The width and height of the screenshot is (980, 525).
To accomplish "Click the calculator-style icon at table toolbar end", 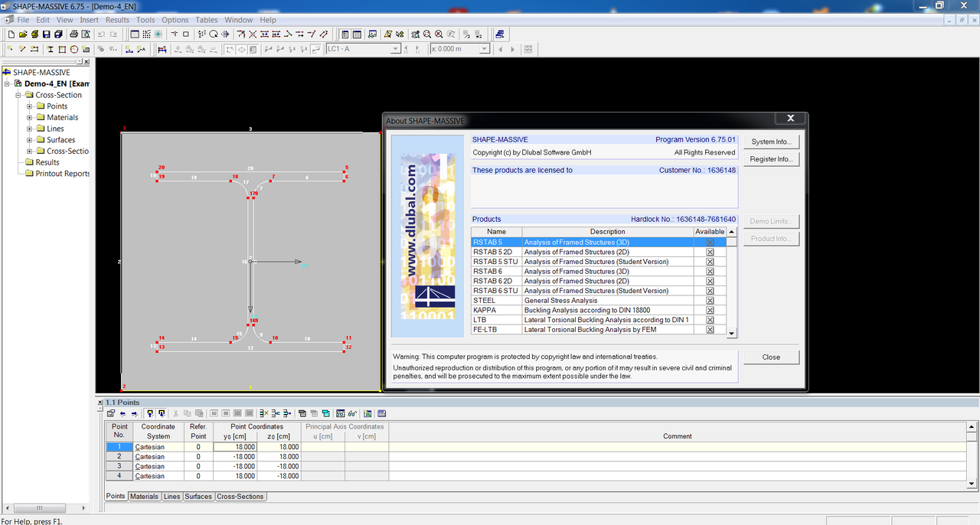I will pyautogui.click(x=381, y=413).
